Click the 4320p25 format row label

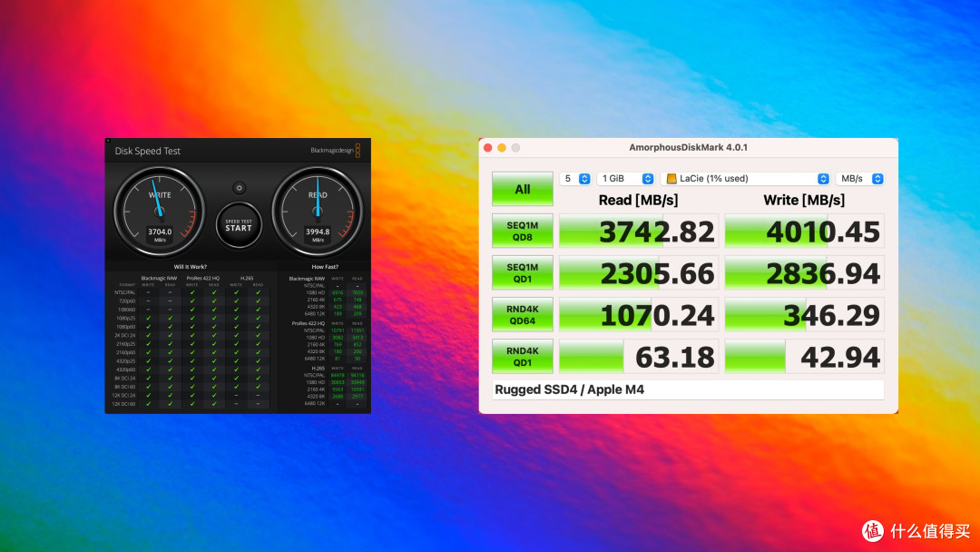[126, 360]
